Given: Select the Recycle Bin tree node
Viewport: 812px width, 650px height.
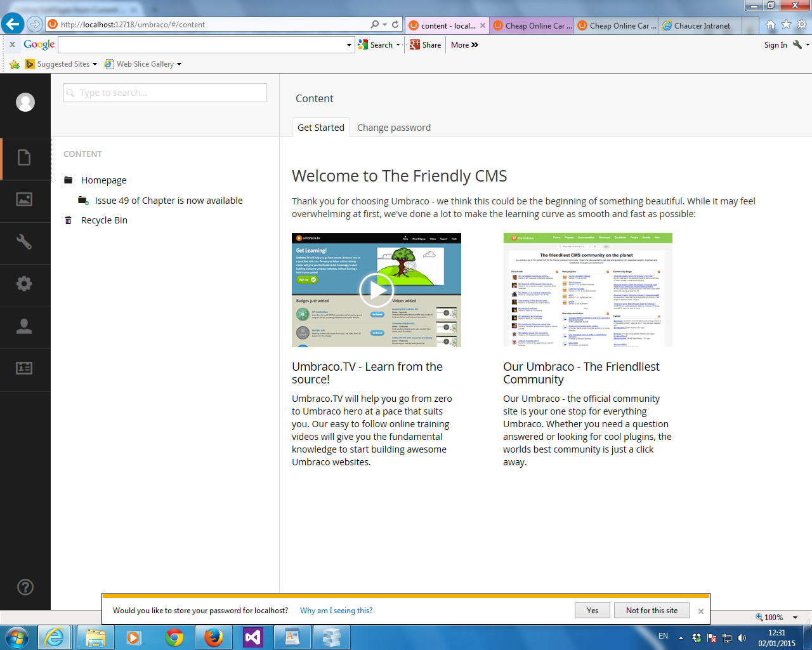Looking at the screenshot, I should pyautogui.click(x=104, y=220).
